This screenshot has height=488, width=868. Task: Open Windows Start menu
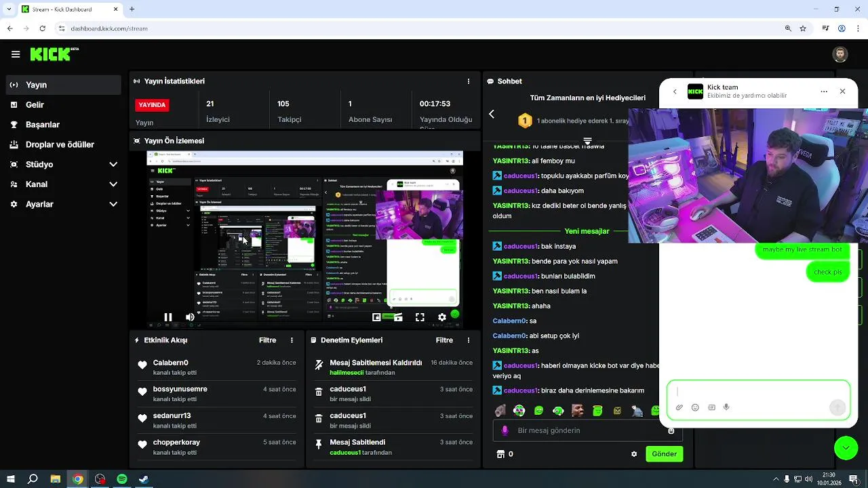[x=11, y=479]
